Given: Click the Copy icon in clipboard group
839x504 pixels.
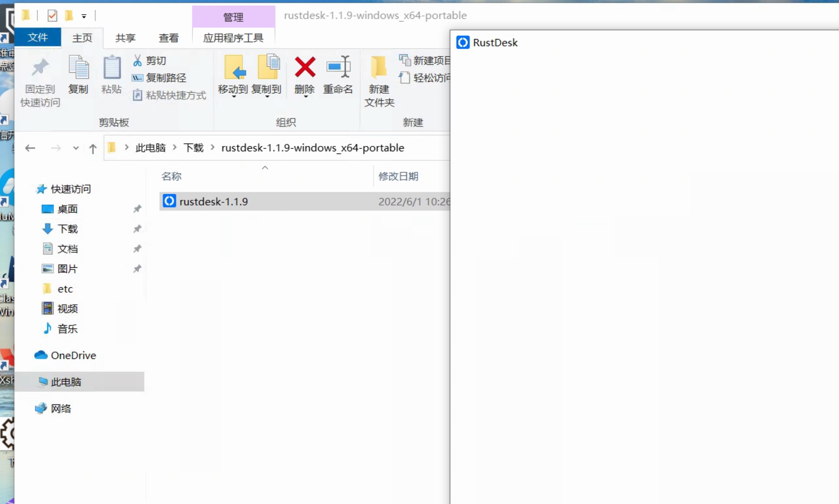Looking at the screenshot, I should 78,67.
